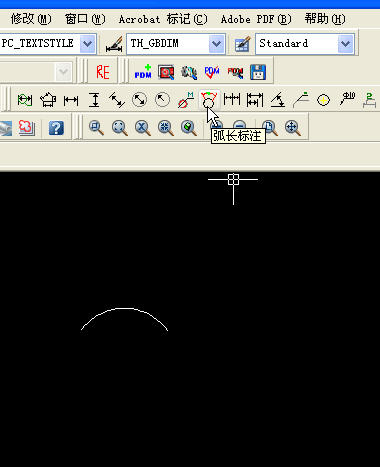Click the PDM gears settings icon
This screenshot has width=380, height=467.
tap(189, 72)
